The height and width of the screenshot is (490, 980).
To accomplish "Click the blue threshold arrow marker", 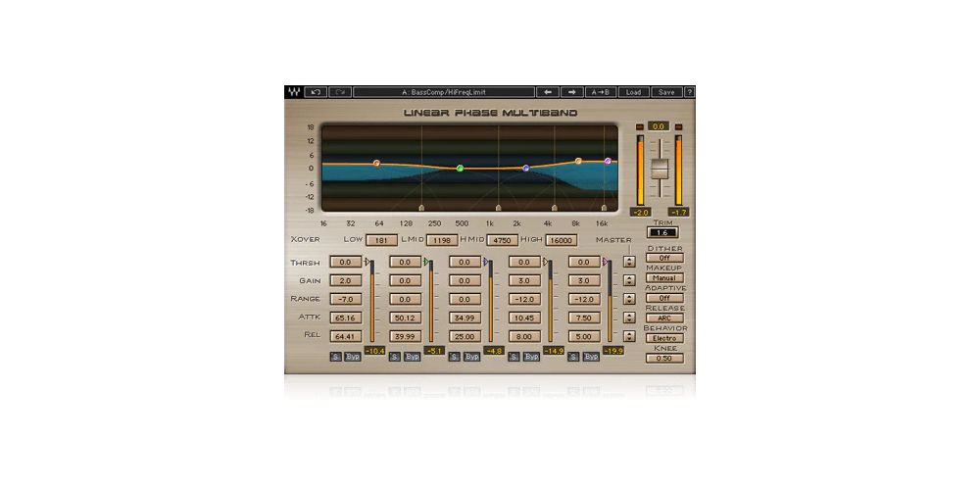I will click(486, 262).
